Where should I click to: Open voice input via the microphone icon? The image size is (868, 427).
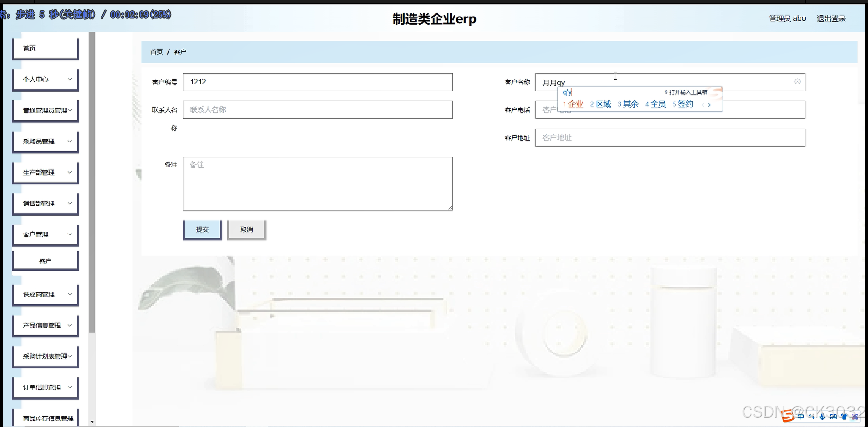click(x=822, y=417)
